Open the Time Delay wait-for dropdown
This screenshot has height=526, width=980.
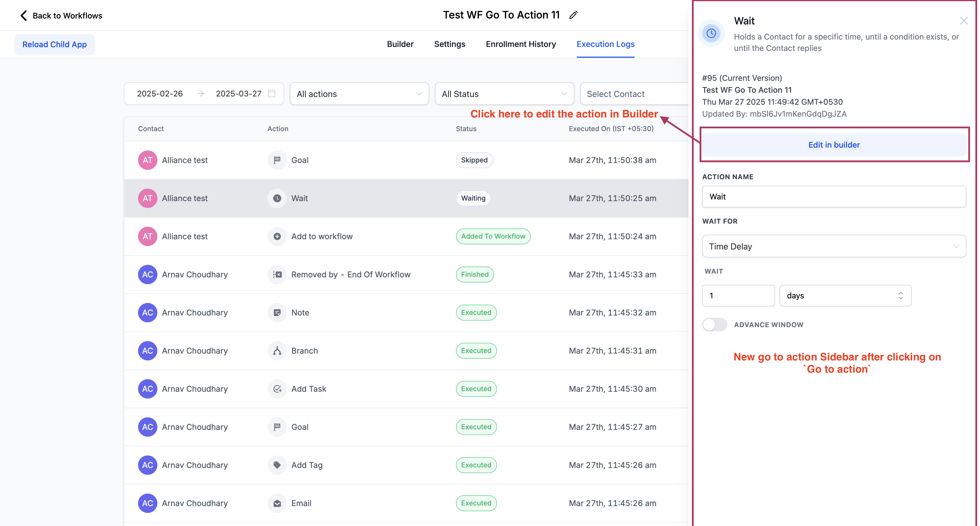click(833, 246)
